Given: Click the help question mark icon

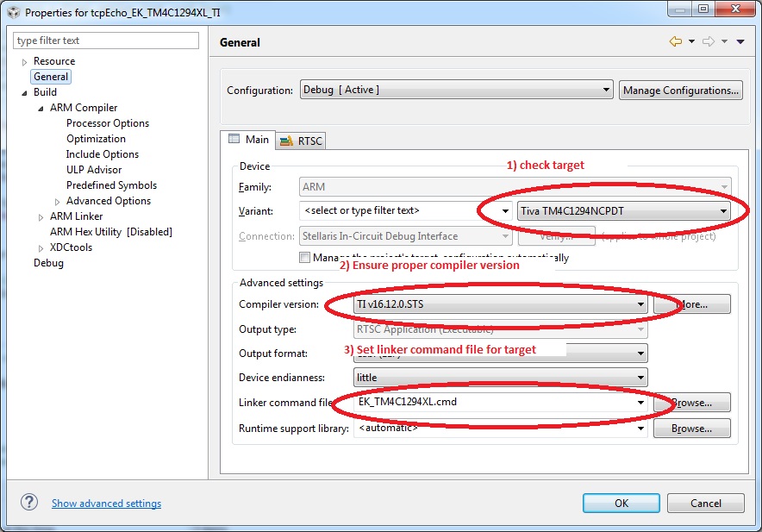Looking at the screenshot, I should point(29,502).
